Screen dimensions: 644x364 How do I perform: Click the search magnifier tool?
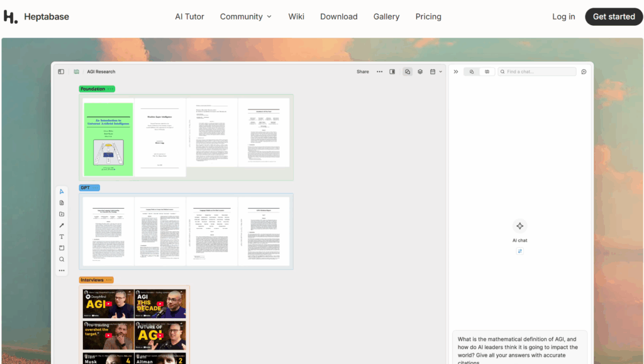[62, 260]
